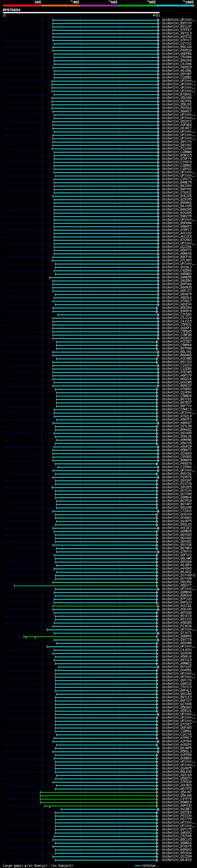197x868 pixels.
Task: Click the red 20% identity color segment
Action: 22,6
